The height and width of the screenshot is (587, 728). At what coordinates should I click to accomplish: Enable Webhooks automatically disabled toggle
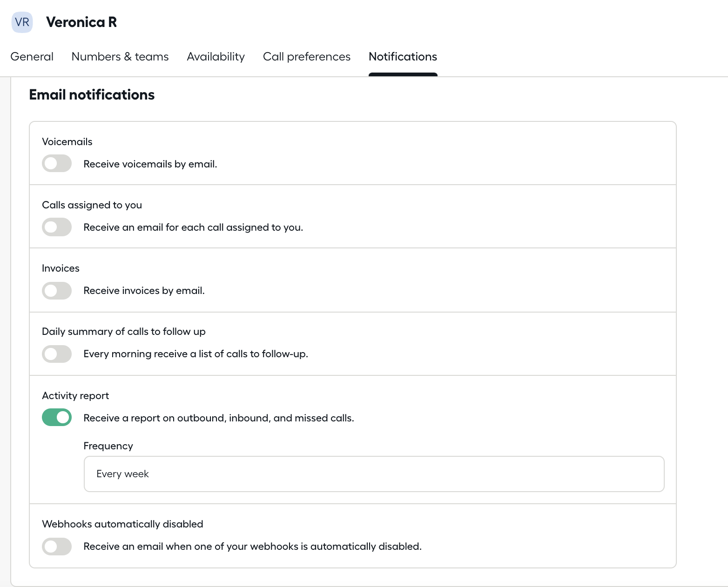pyautogui.click(x=57, y=547)
